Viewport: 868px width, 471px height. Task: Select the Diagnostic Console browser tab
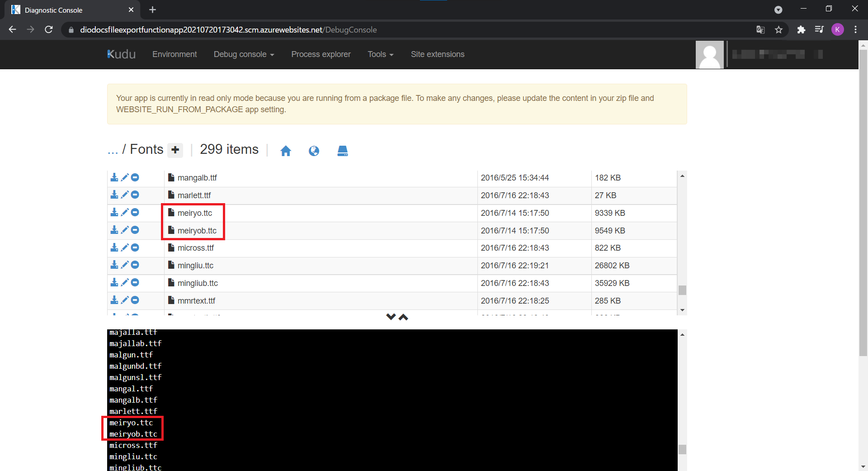click(72, 10)
